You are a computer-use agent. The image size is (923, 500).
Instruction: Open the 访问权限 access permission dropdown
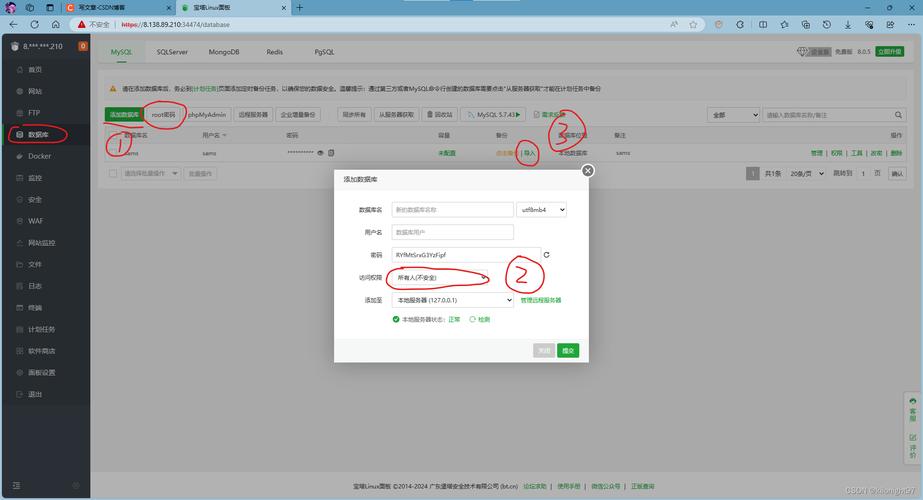point(440,277)
